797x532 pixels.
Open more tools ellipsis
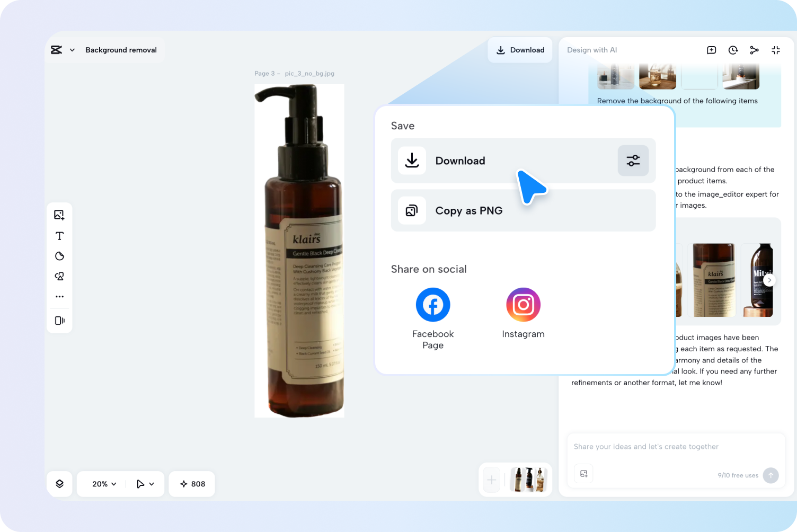coord(59,296)
